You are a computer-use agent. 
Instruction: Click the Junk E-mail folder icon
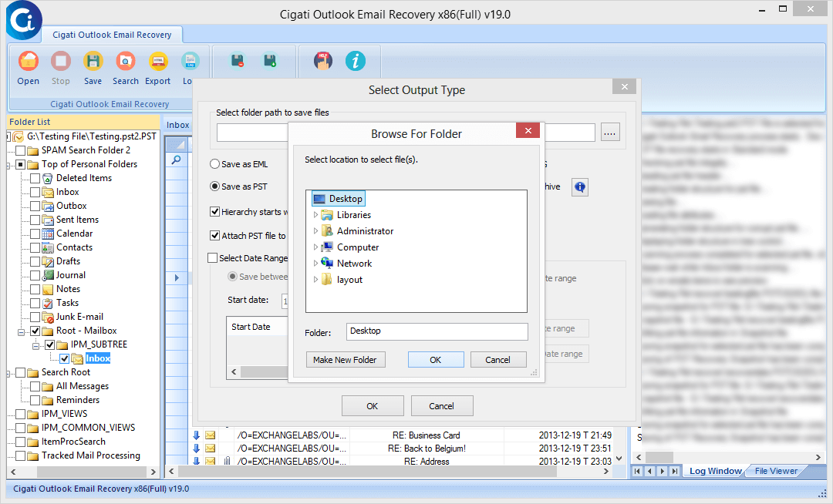coord(48,317)
